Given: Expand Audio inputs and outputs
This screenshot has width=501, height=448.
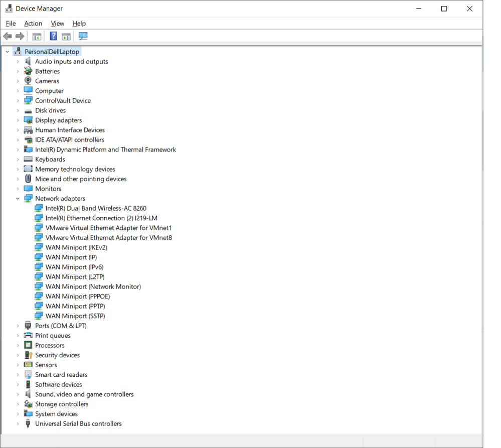Looking at the screenshot, I should [18, 61].
